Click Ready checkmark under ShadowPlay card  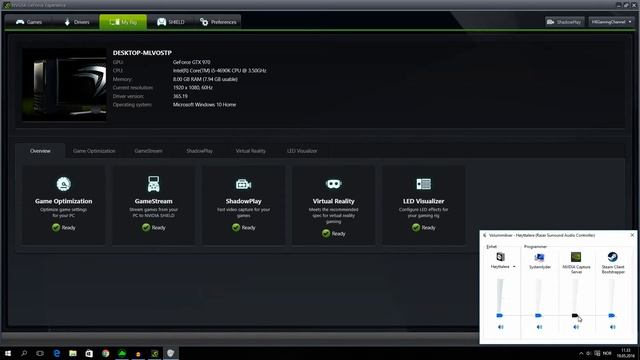pyautogui.click(x=236, y=227)
